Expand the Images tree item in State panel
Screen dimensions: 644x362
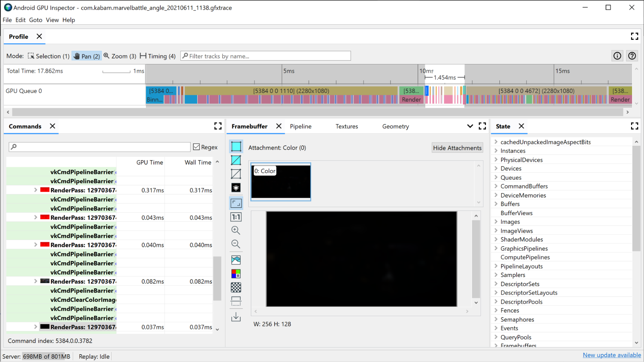click(496, 222)
